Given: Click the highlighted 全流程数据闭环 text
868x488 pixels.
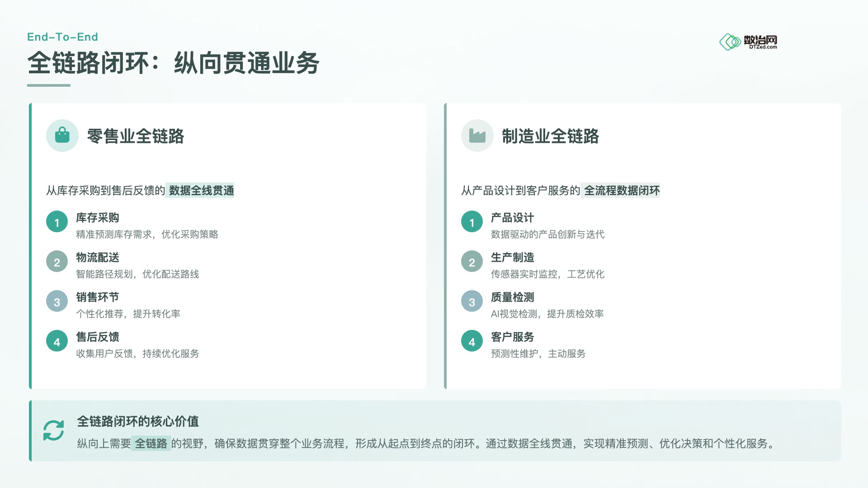Looking at the screenshot, I should point(622,191).
